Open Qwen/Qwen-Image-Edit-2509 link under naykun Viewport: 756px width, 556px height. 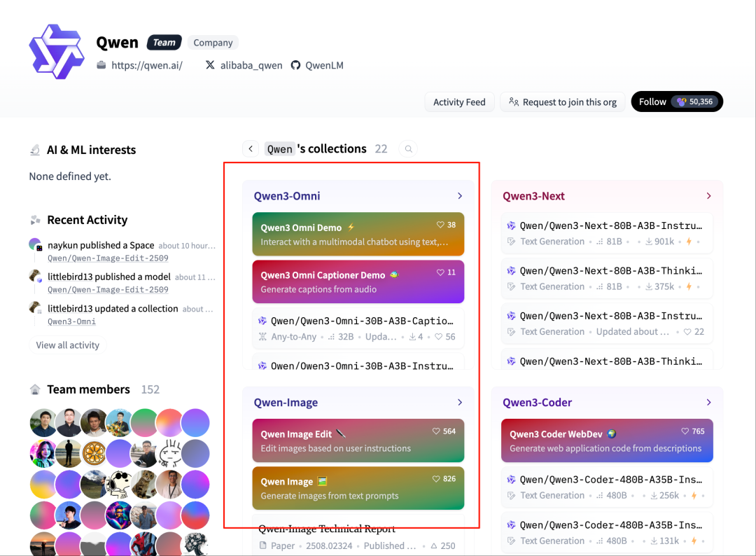point(108,258)
